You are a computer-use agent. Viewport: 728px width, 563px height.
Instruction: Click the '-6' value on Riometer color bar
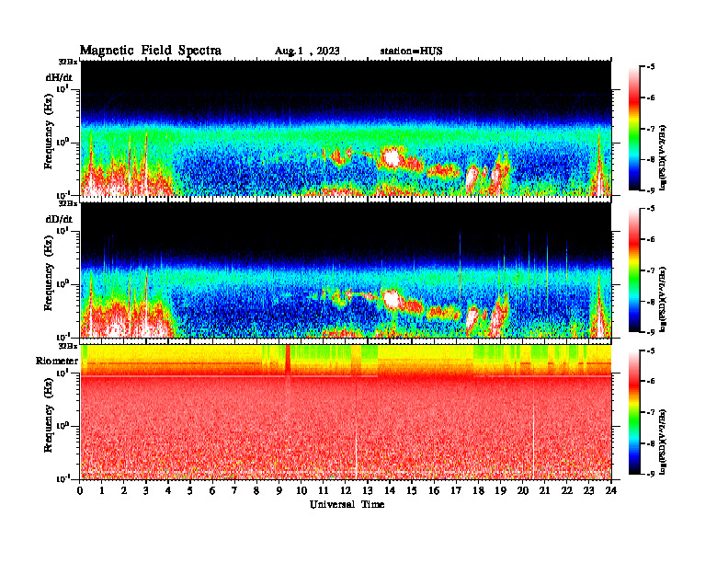point(651,381)
